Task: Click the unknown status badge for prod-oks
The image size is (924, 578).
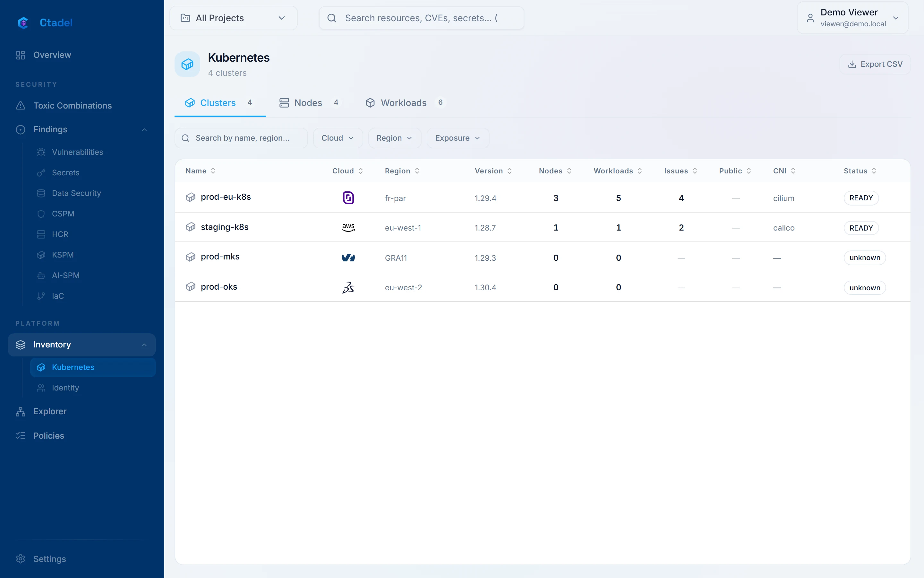Action: (865, 287)
